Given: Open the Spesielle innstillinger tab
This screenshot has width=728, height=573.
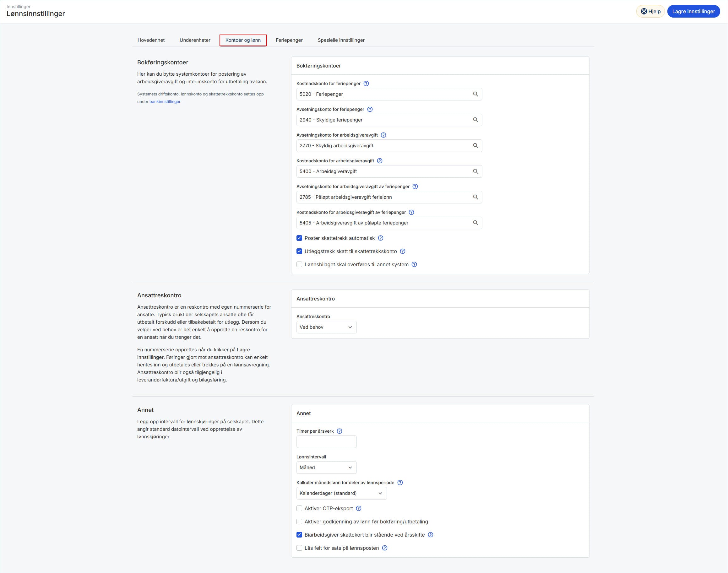Looking at the screenshot, I should (x=341, y=40).
